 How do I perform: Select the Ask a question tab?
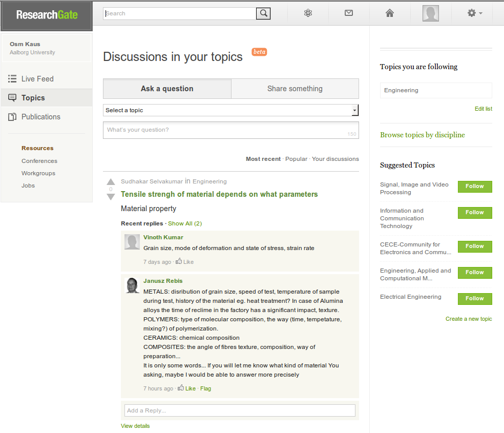pyautogui.click(x=167, y=89)
